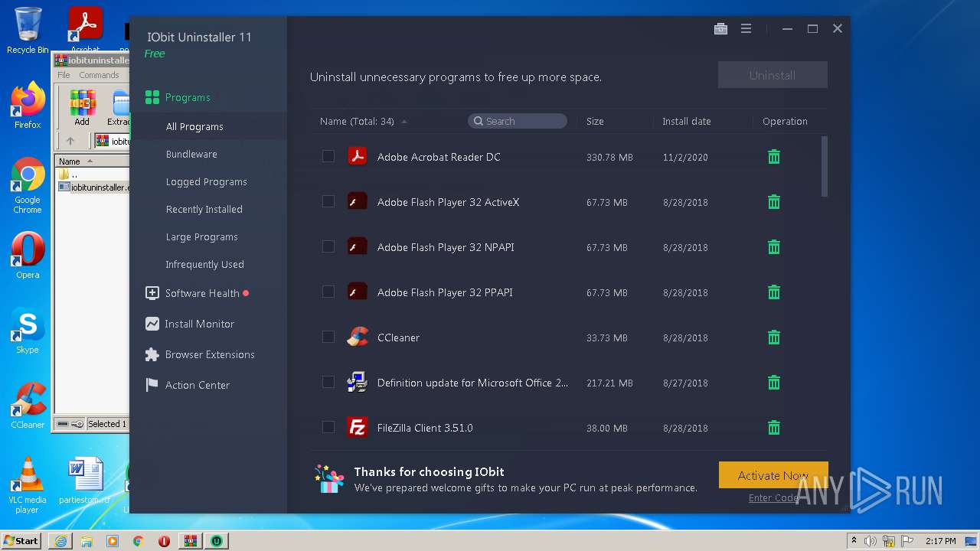Select Recently Installed in sidebar
The height and width of the screenshot is (551, 980).
pos(204,210)
